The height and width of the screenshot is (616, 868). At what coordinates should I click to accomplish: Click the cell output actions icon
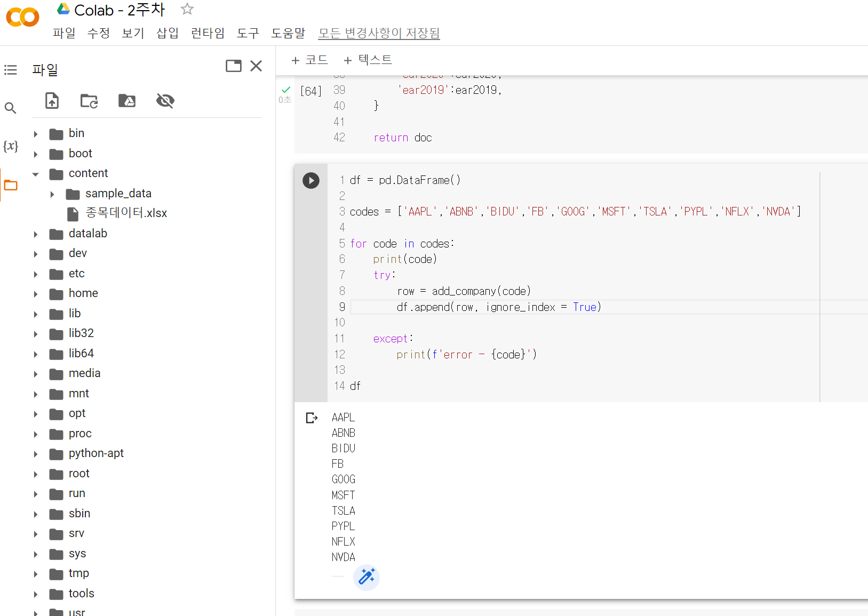click(312, 418)
